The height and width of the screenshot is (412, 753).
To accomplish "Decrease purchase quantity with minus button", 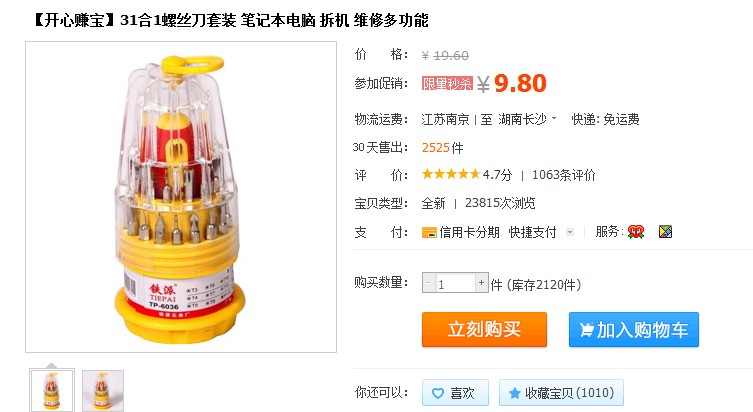I will 429,282.
